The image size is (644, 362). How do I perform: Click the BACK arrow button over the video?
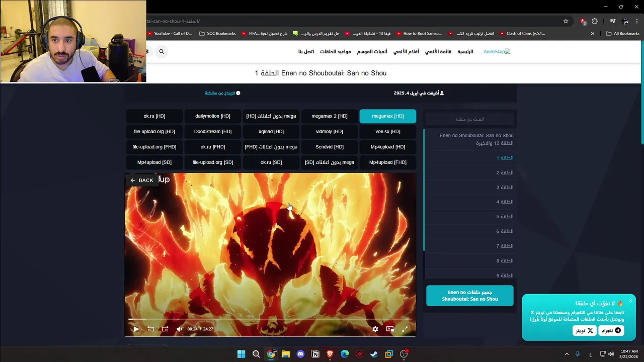coord(142,180)
